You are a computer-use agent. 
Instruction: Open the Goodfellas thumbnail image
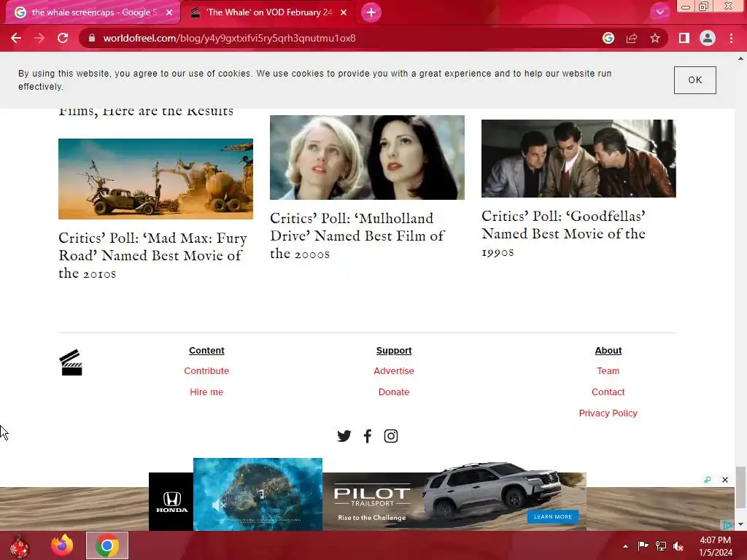[x=578, y=158]
